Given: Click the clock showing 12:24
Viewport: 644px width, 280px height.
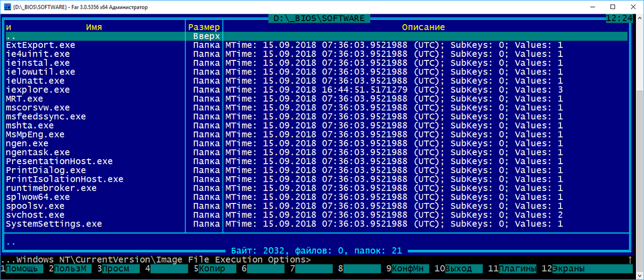Looking at the screenshot, I should coord(619,18).
